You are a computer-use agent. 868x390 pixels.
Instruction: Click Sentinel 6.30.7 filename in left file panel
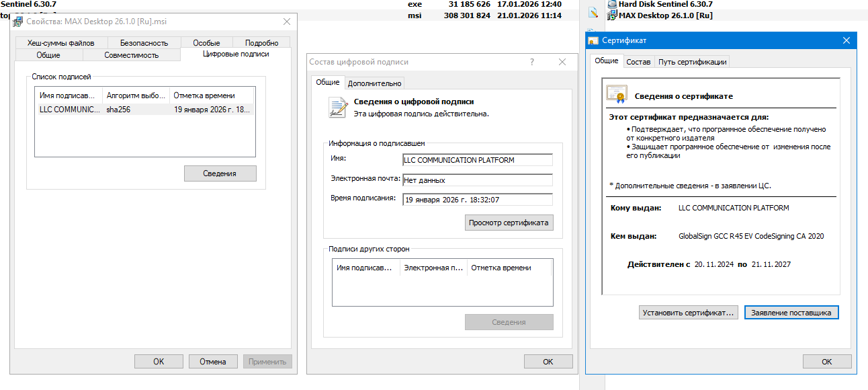click(x=28, y=4)
